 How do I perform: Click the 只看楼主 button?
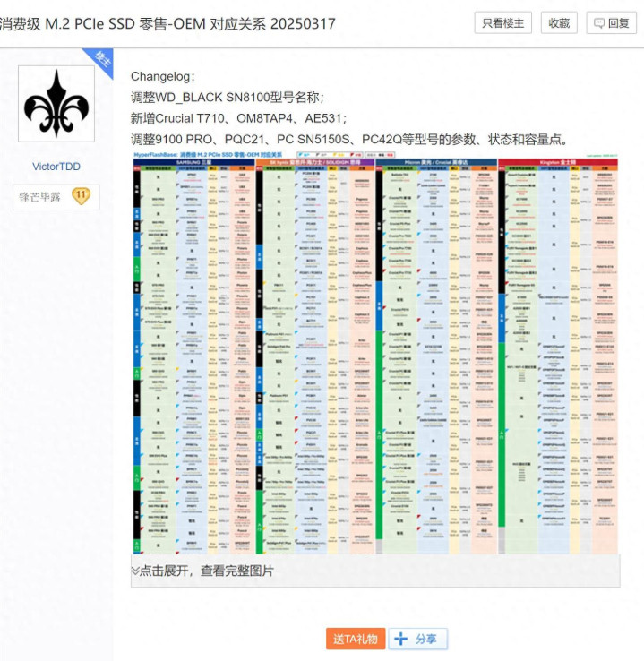pyautogui.click(x=502, y=22)
